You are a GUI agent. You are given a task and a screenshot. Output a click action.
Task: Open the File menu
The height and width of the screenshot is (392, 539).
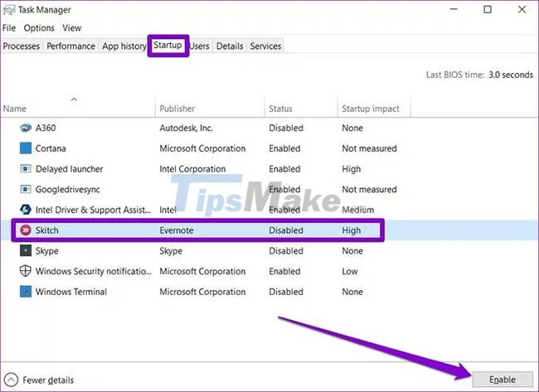pos(9,28)
